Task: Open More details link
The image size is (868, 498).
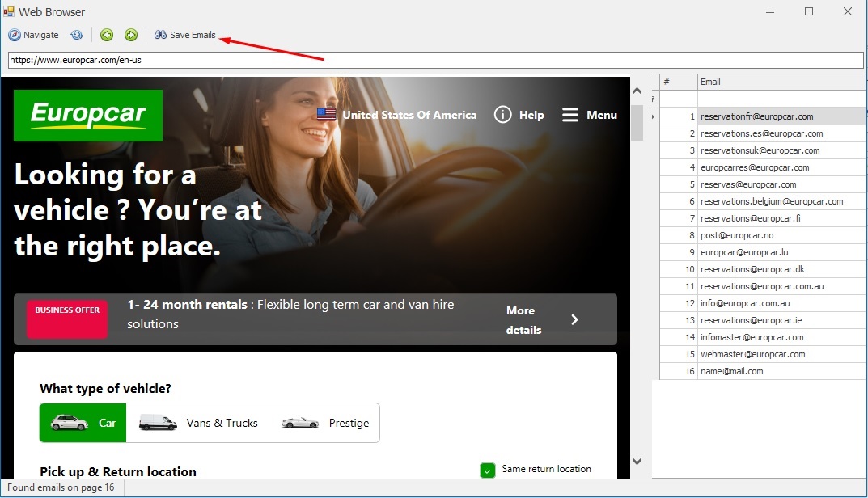Action: [x=523, y=320]
